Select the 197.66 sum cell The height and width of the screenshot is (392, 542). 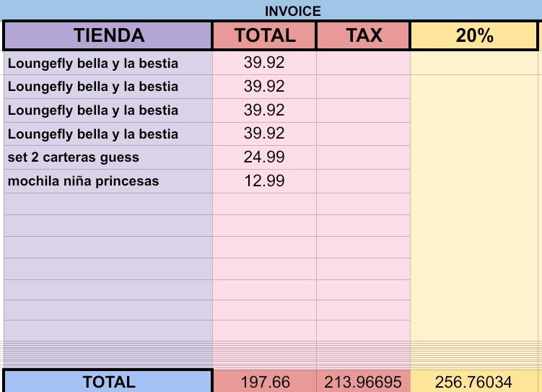[265, 382]
